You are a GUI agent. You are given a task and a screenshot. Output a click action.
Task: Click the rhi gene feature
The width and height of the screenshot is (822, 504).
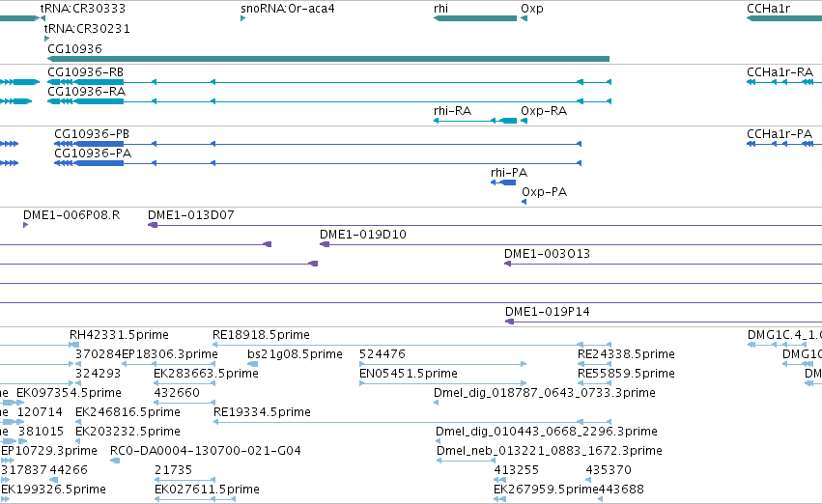point(475,18)
